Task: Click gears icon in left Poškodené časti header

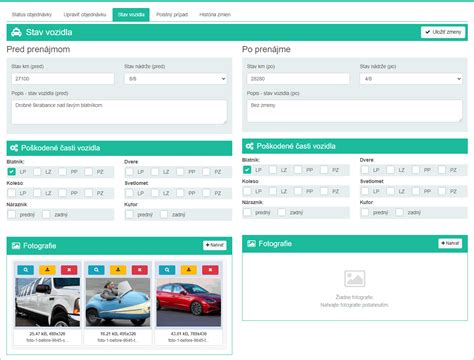Action: (14, 148)
